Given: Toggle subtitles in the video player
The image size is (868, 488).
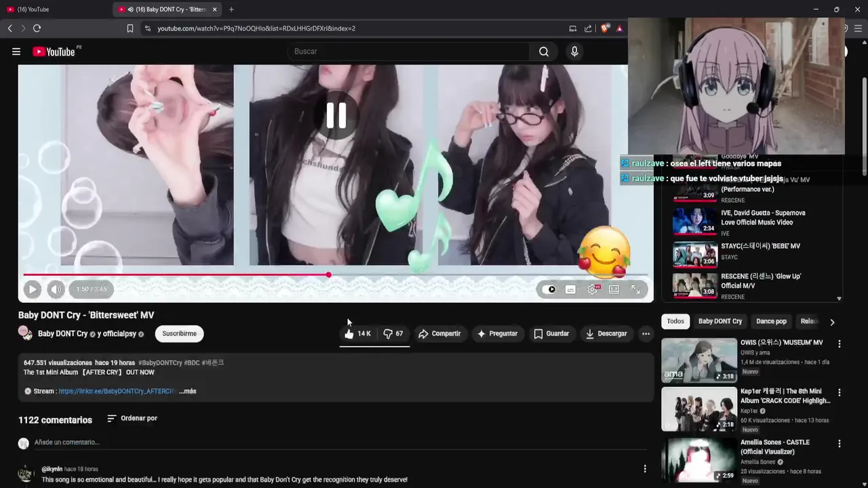Looking at the screenshot, I should (x=570, y=289).
